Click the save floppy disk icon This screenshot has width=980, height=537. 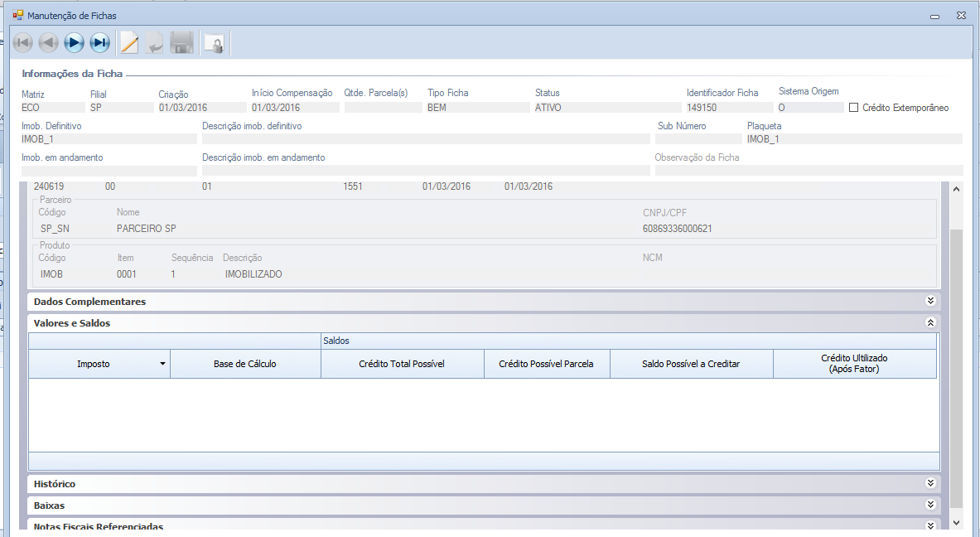pyautogui.click(x=181, y=43)
